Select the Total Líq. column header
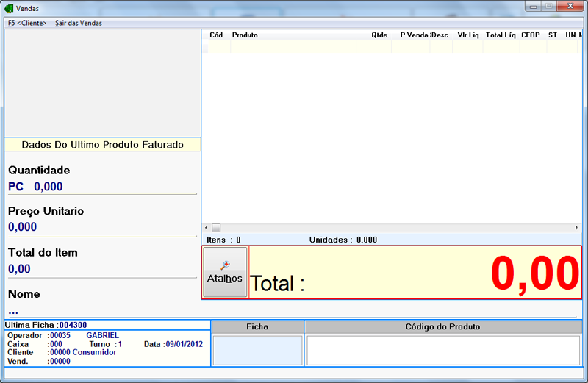 click(501, 35)
